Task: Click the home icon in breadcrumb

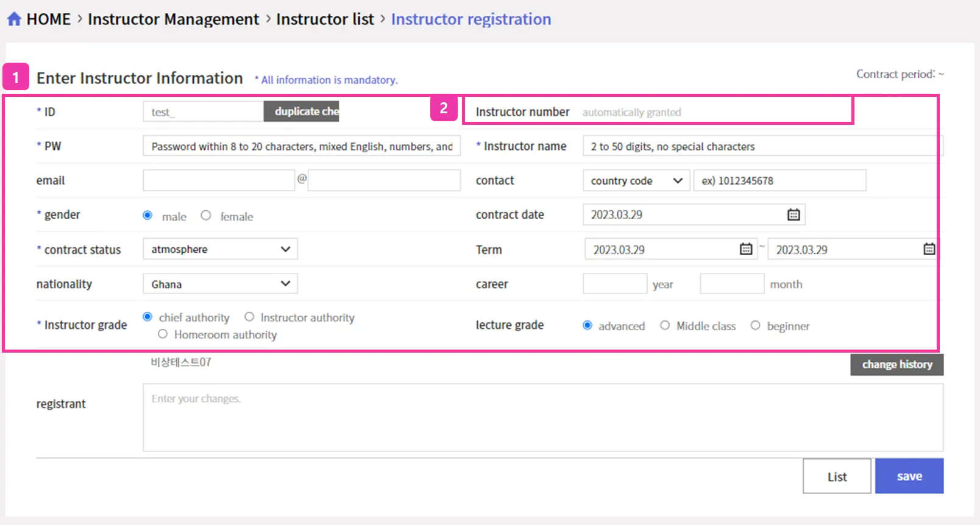Action: coord(14,19)
